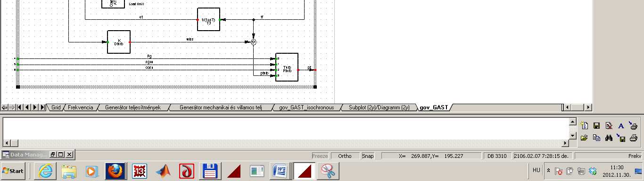Image resolution: width=644 pixels, height=181 pixels.
Task: Click the new document icon in output toolbar
Action: tap(584, 125)
